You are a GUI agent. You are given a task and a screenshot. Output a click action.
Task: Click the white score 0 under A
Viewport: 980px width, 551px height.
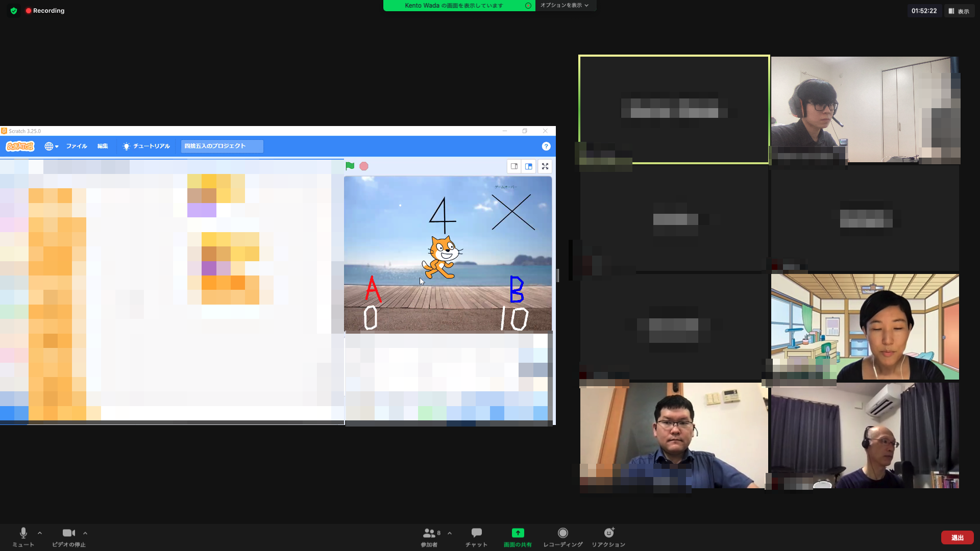tap(371, 317)
